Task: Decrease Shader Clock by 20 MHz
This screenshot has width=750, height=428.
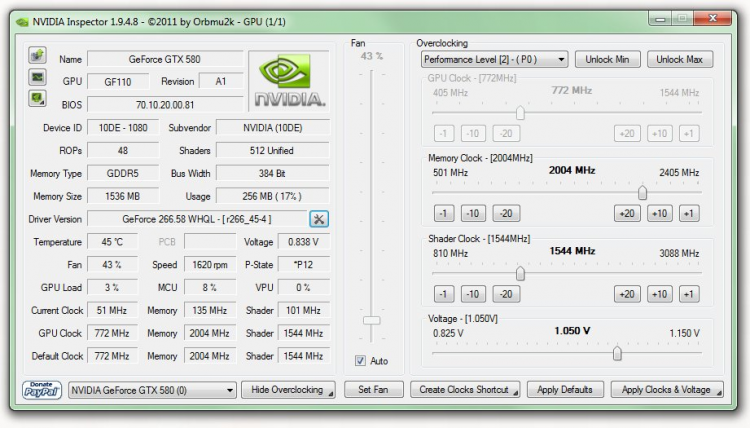Action: tap(506, 294)
